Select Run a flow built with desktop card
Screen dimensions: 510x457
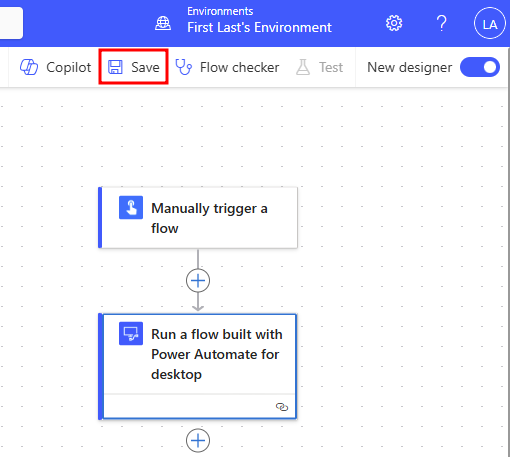[198, 366]
